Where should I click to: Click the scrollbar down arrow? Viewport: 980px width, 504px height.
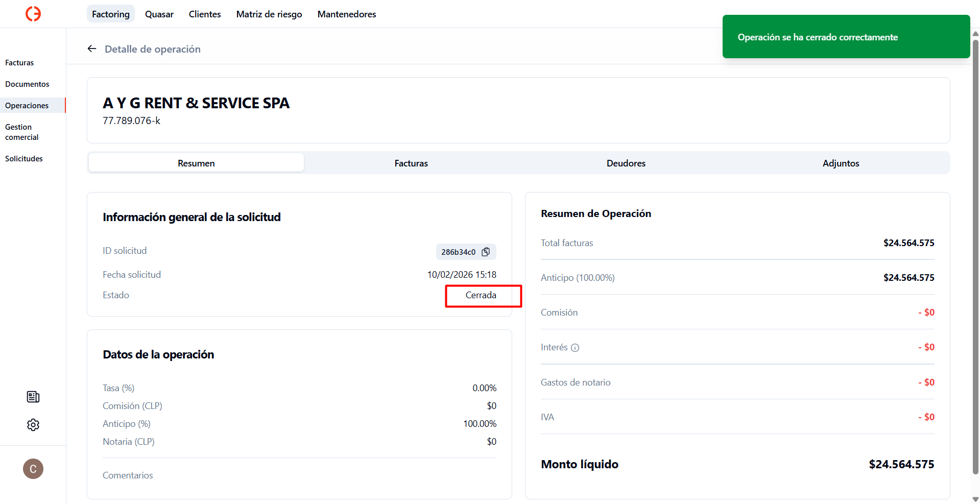[x=975, y=499]
